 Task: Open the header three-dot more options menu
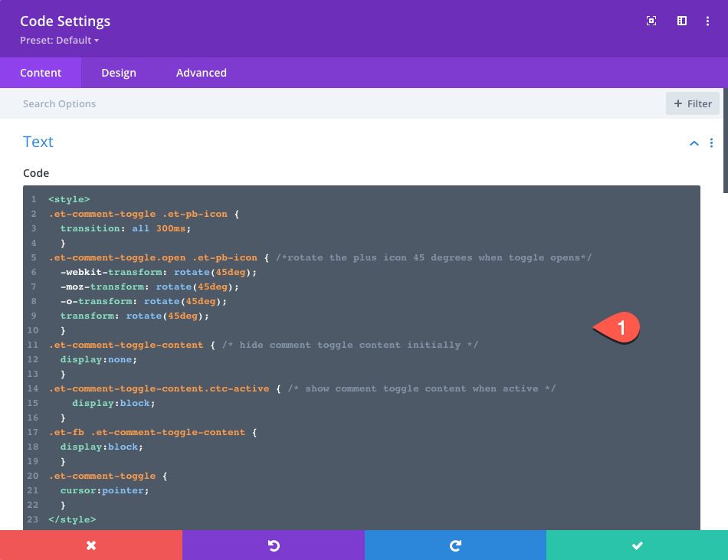coord(708,21)
